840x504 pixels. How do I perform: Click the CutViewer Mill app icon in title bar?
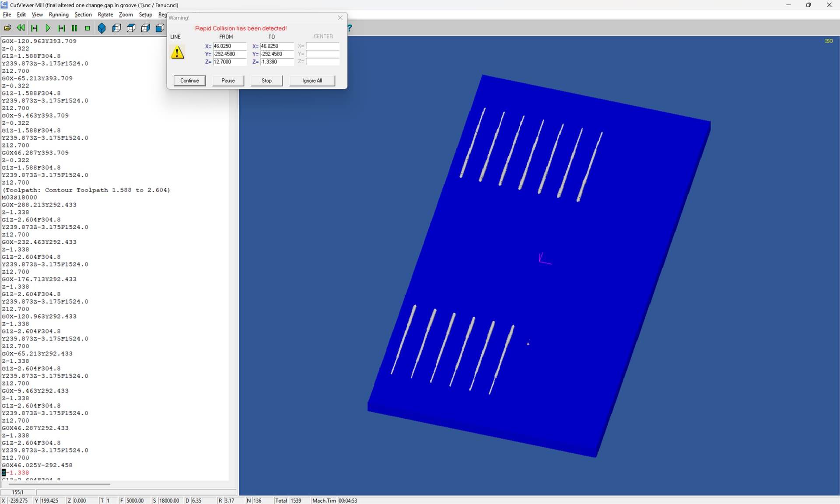[x=4, y=5]
